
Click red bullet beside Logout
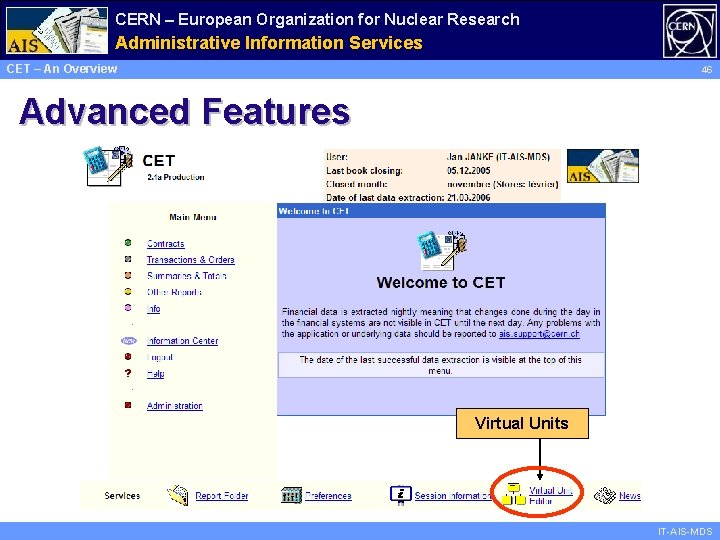click(x=128, y=356)
